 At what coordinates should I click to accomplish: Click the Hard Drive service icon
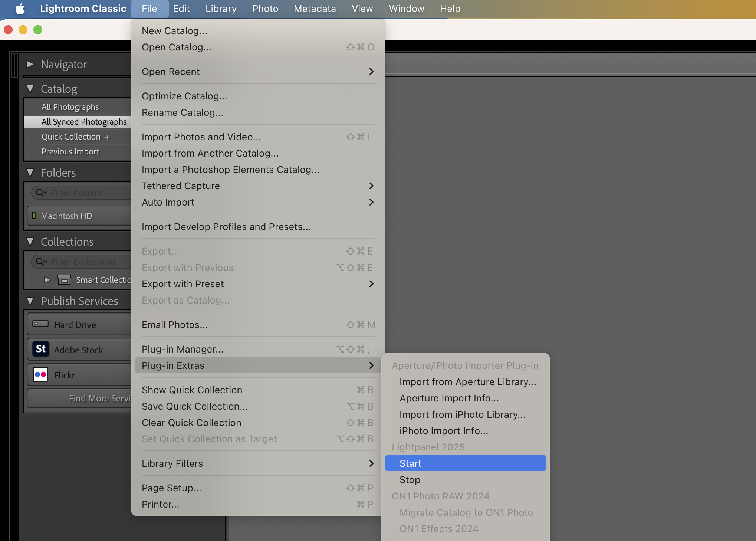(x=40, y=324)
